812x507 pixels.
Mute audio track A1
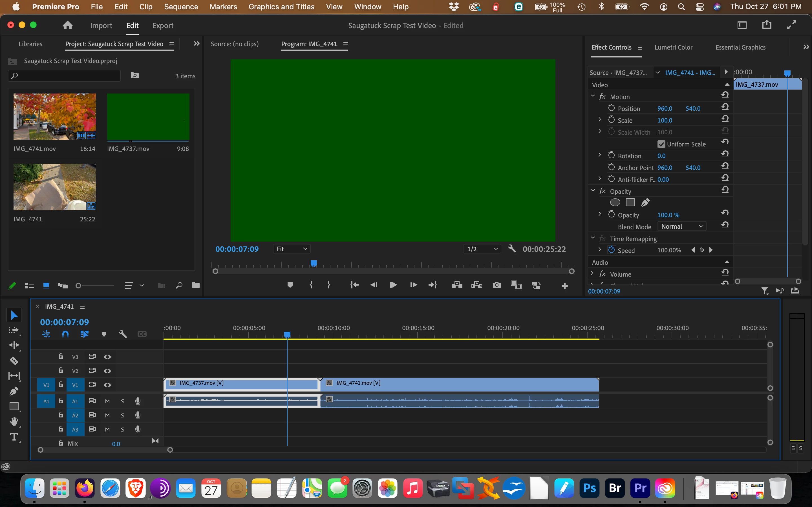pos(107,401)
